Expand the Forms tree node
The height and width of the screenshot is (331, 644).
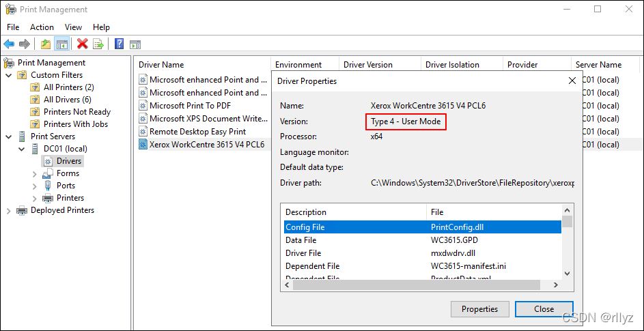coord(35,173)
